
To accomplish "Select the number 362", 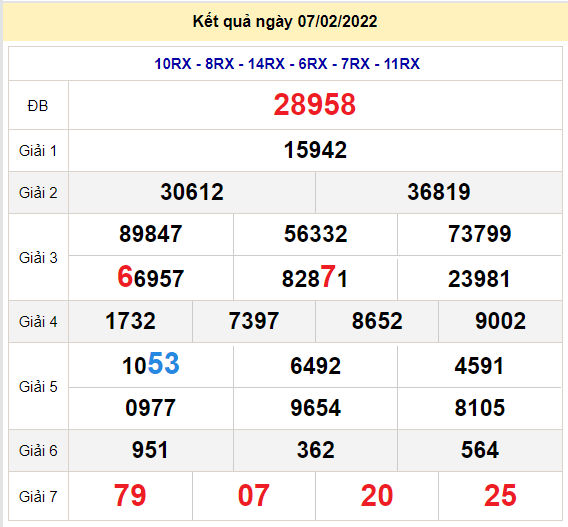I will (x=315, y=450).
